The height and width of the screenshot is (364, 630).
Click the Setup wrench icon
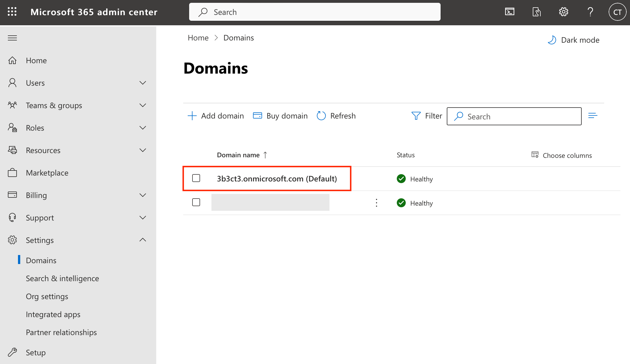tap(12, 352)
